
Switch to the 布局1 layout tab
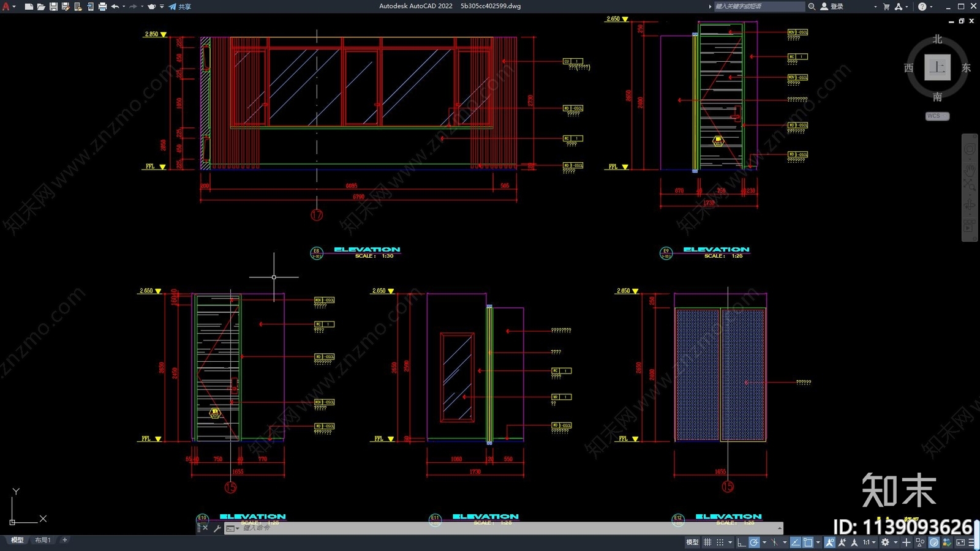coord(42,540)
